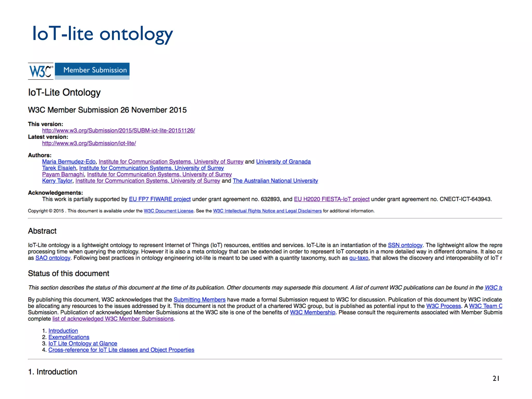Viewport: 532px width, 399px height.
Task: Click W3C Member Submission 26 November 2015 text
Action: (x=107, y=110)
